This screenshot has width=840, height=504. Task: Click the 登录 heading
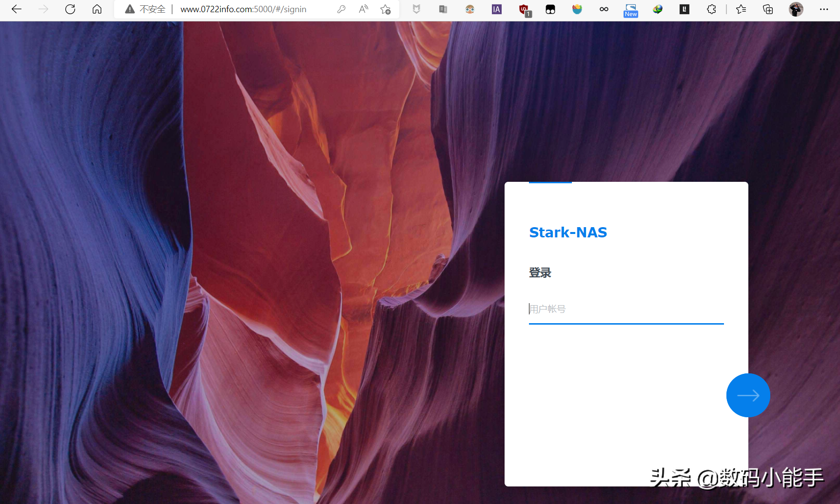(540, 273)
